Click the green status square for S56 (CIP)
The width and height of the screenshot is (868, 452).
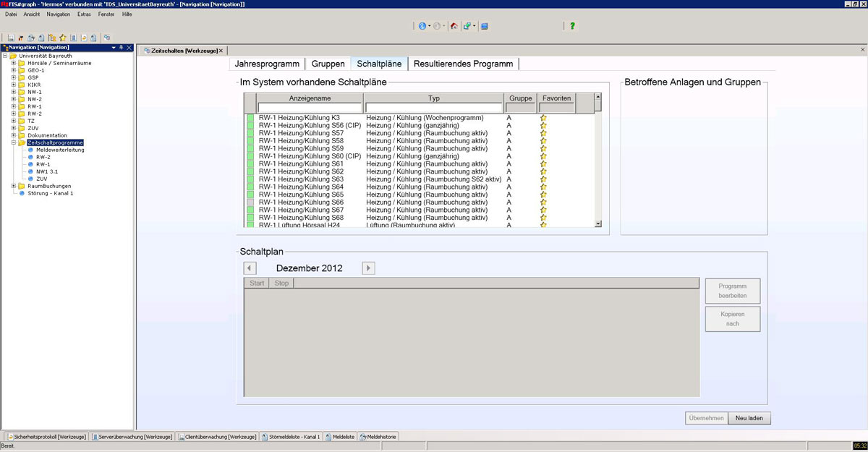click(250, 125)
